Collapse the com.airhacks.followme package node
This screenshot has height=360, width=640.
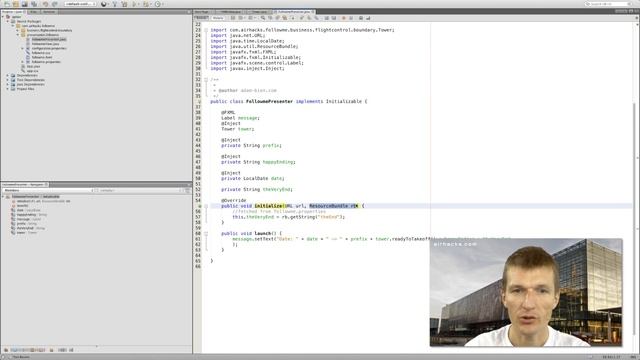pyautogui.click(x=13, y=26)
